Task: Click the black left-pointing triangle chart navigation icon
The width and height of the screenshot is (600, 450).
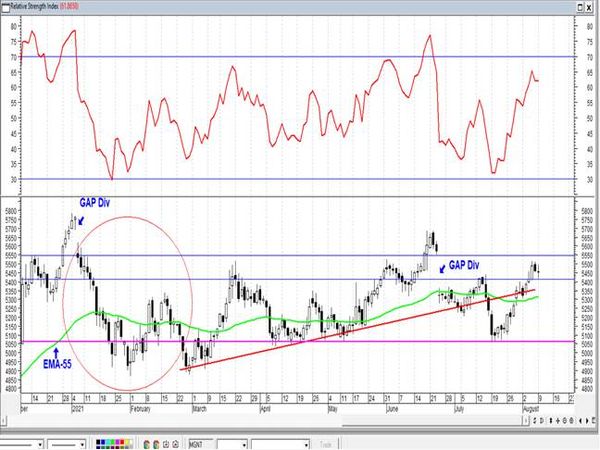Action: pyautogui.click(x=580, y=421)
